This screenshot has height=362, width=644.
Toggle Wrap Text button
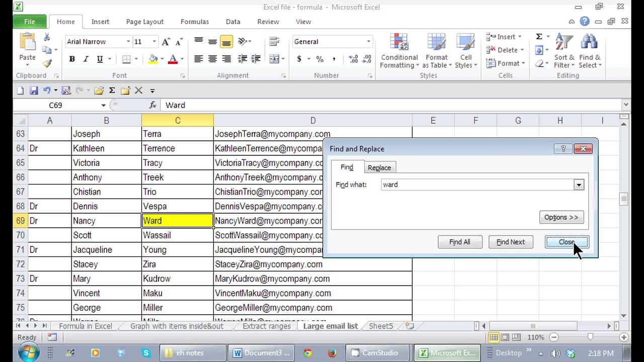point(274,42)
